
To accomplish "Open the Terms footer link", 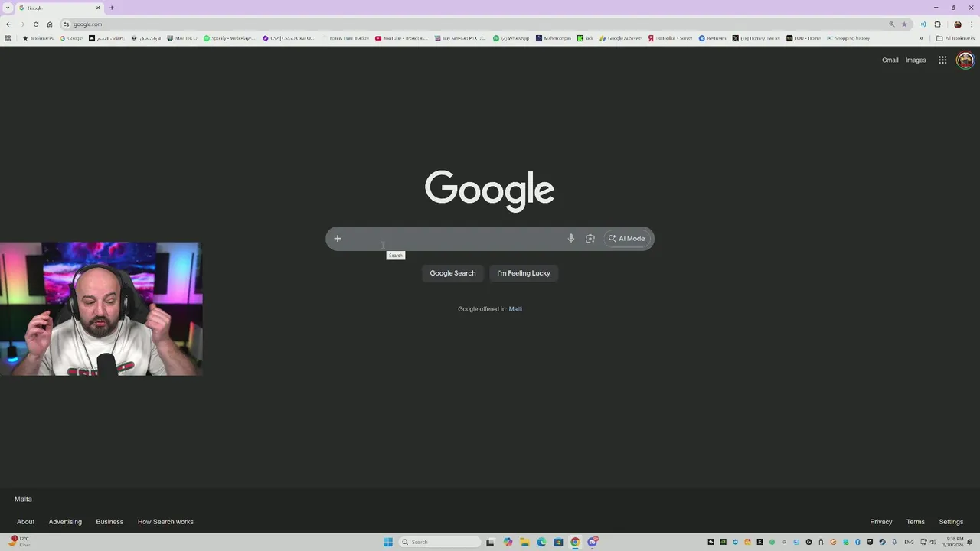I will point(916,522).
